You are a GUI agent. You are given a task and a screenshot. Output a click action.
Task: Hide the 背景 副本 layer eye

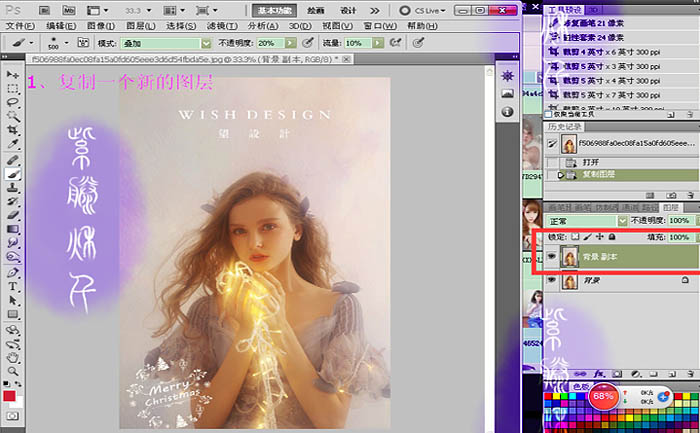(552, 257)
